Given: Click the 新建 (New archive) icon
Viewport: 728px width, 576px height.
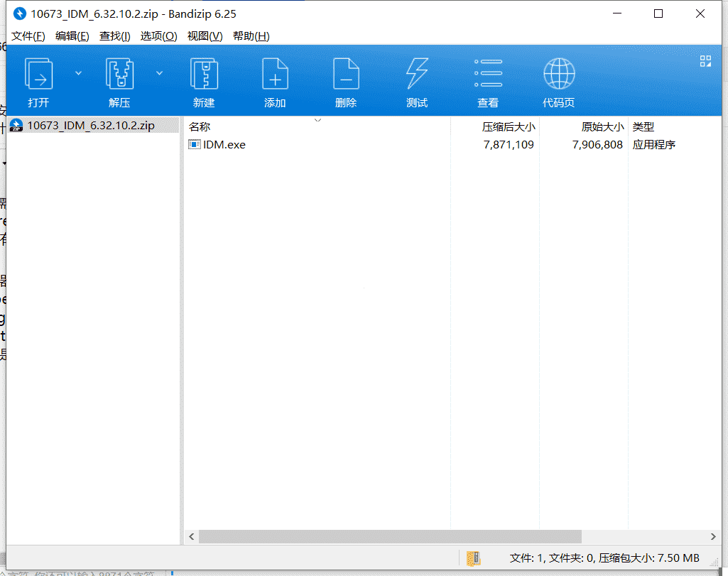Looking at the screenshot, I should coord(205,74).
